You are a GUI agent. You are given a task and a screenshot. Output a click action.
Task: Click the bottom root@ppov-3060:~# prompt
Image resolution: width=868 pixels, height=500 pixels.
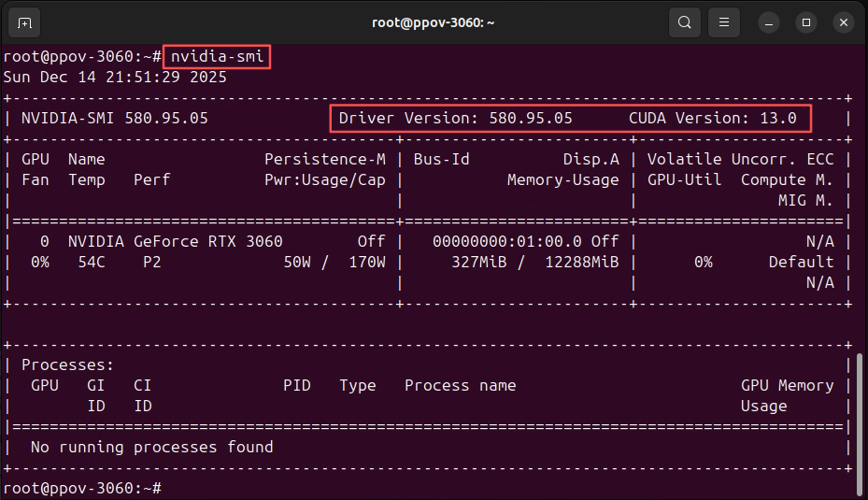pyautogui.click(x=82, y=489)
